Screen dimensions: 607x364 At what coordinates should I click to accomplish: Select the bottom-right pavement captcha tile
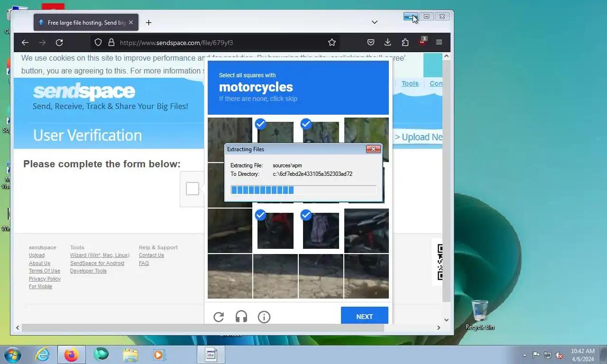pyautogui.click(x=367, y=276)
